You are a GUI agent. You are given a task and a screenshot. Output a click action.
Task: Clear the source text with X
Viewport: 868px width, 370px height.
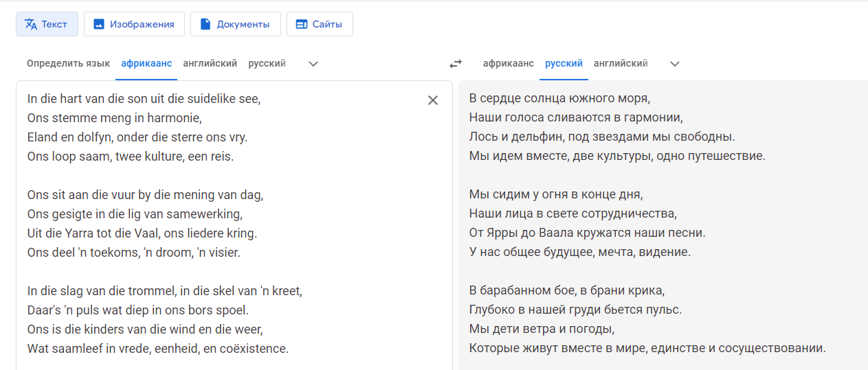coord(433,100)
